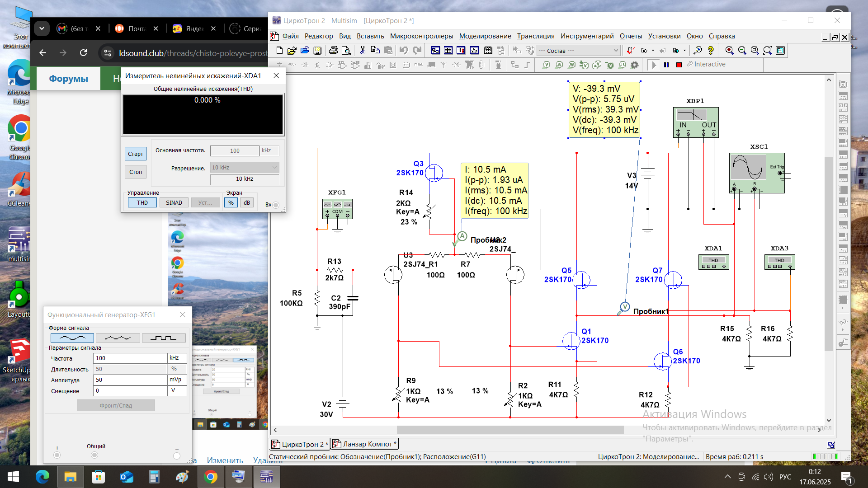Open the frequency unit kHz dropdown
The image size is (868, 488).
[x=177, y=358]
